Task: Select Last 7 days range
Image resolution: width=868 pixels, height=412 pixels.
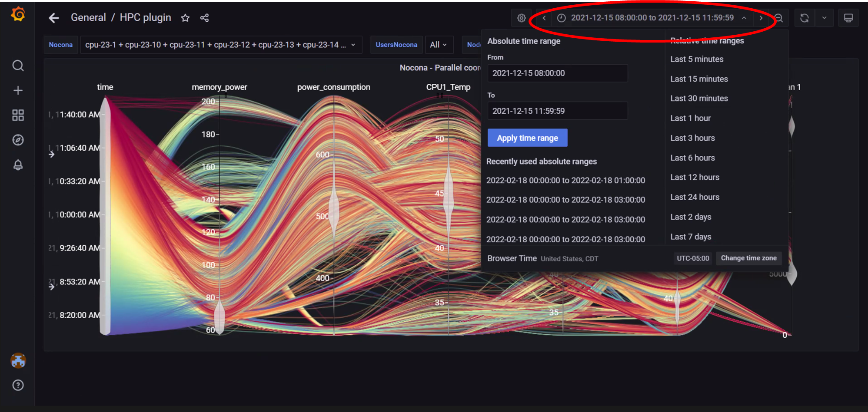Action: pos(690,237)
